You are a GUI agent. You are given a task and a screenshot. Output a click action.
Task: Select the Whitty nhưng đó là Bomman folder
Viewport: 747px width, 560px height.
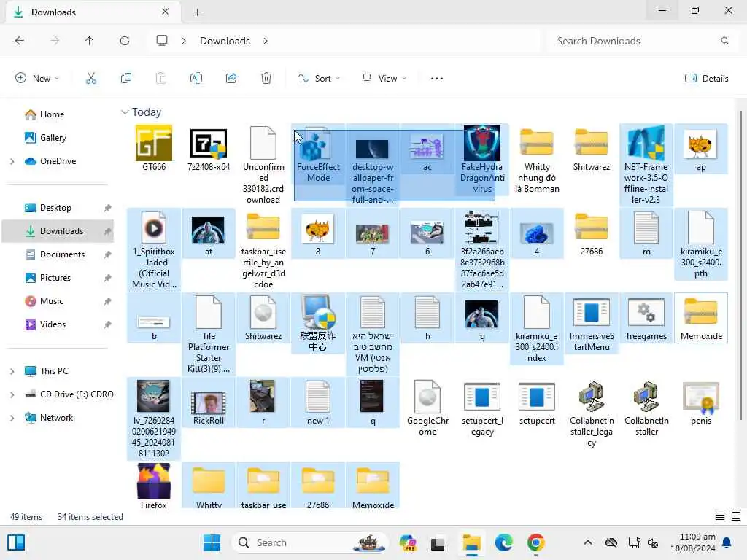pos(537,142)
